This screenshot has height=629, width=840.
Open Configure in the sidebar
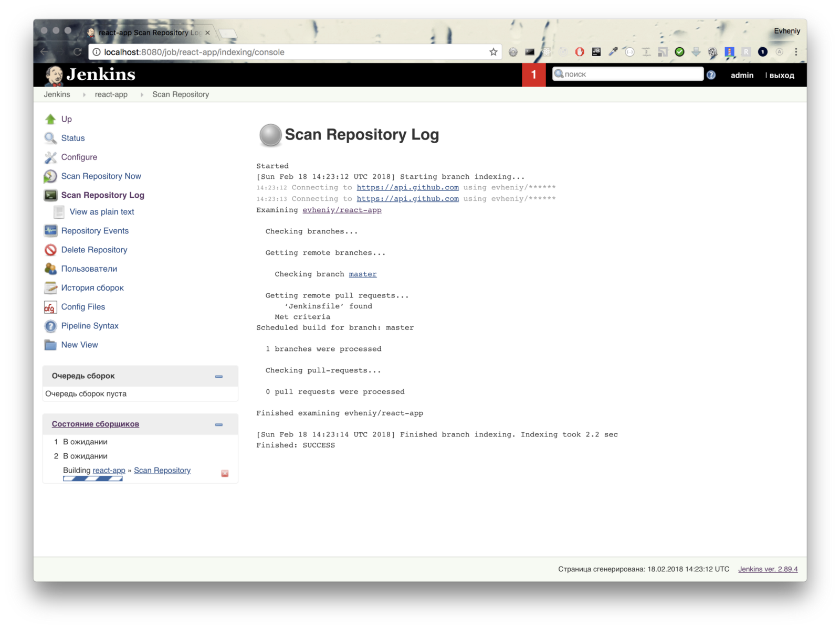coord(79,157)
